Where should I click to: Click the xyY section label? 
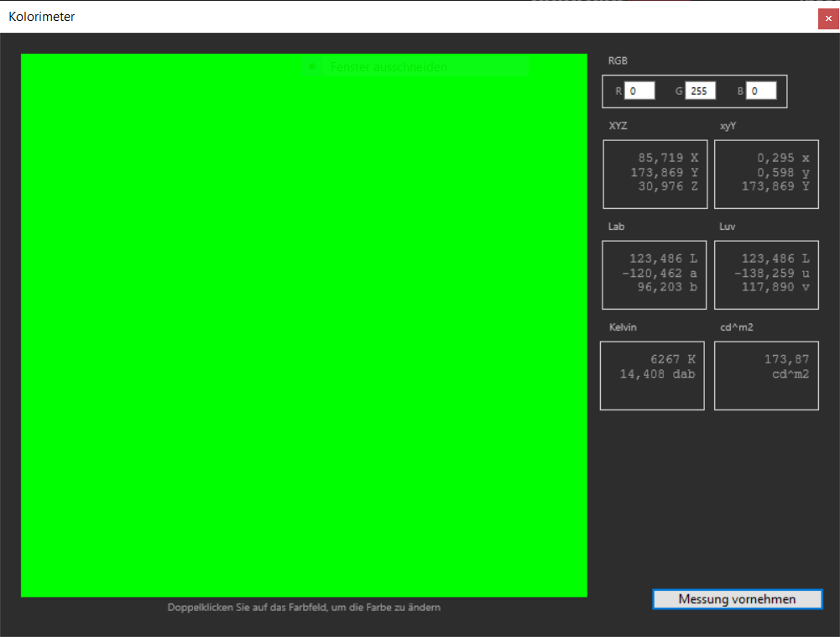728,127
